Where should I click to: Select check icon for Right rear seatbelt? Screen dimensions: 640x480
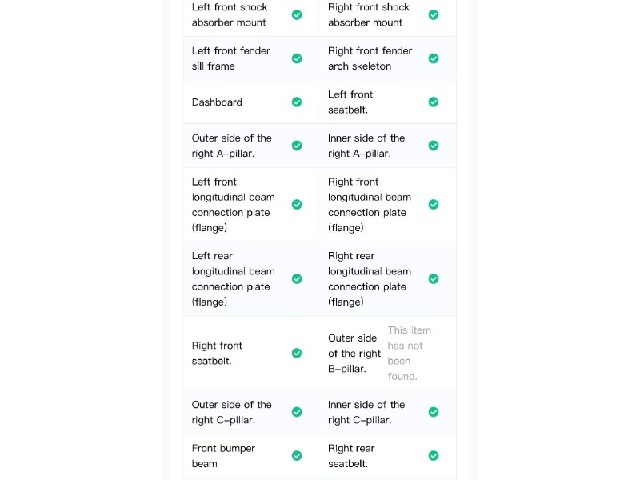tap(433, 456)
